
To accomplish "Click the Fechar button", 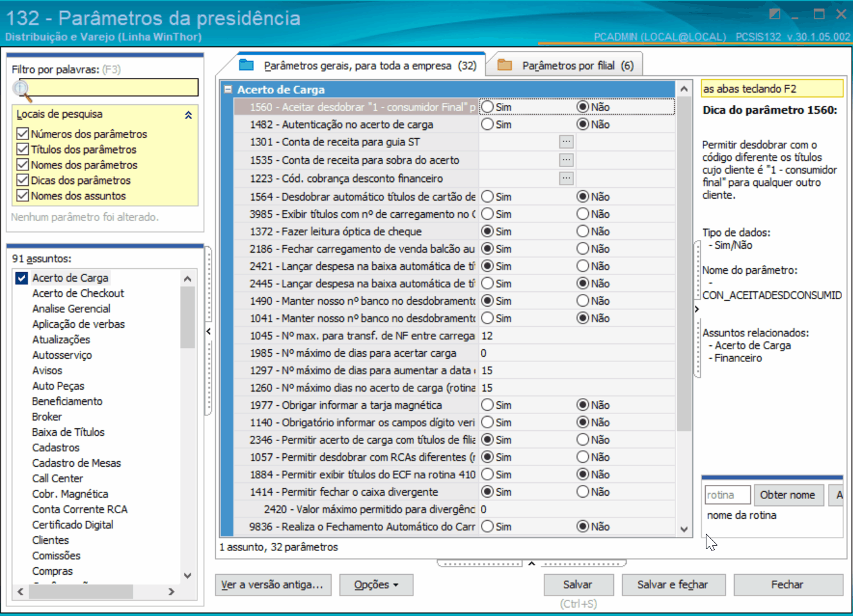I will [787, 584].
